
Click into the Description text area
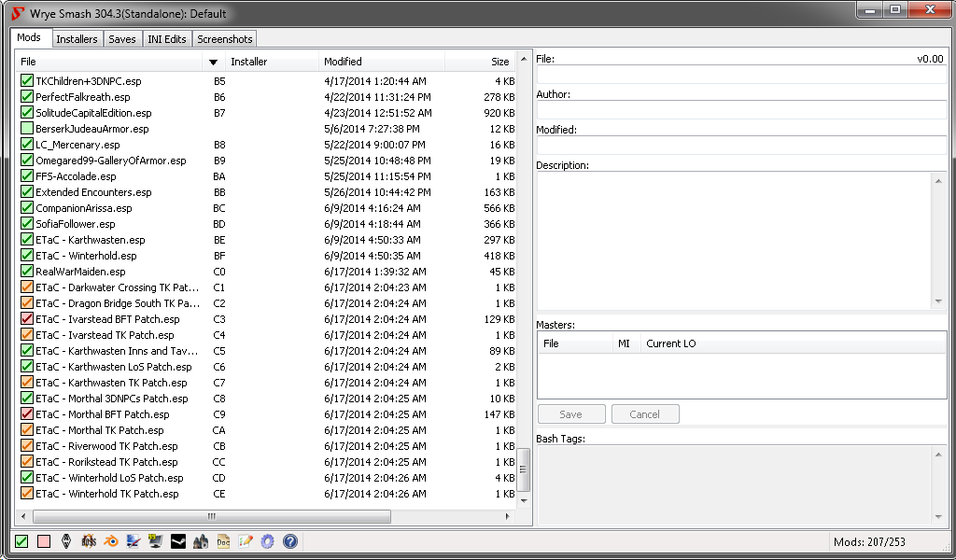(735, 241)
